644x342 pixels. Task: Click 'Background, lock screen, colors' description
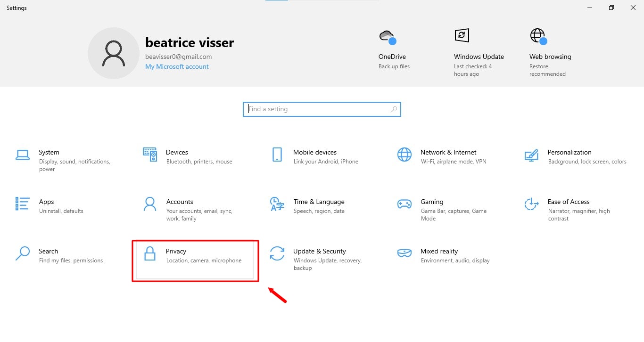point(587,162)
